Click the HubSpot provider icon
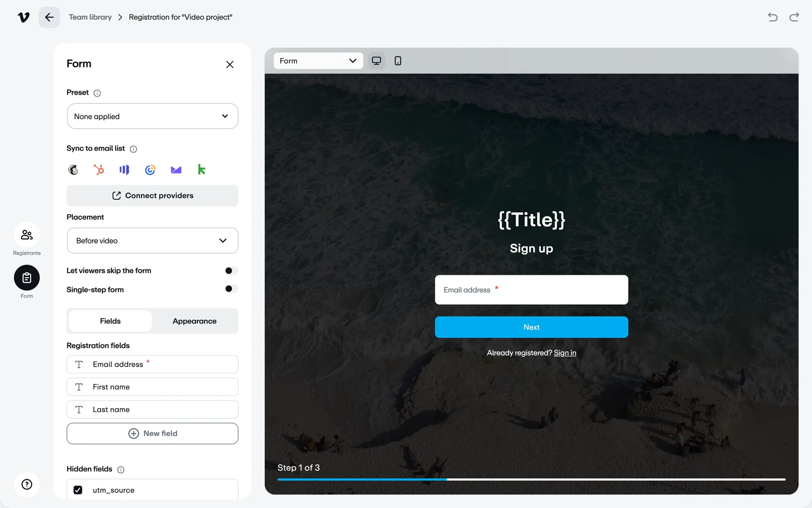The image size is (812, 508). point(99,170)
